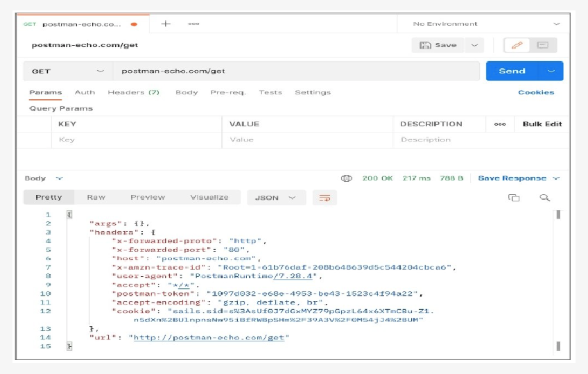This screenshot has height=374, width=588.
Task: Select the postman-echo.co... request tab
Action: 83,24
